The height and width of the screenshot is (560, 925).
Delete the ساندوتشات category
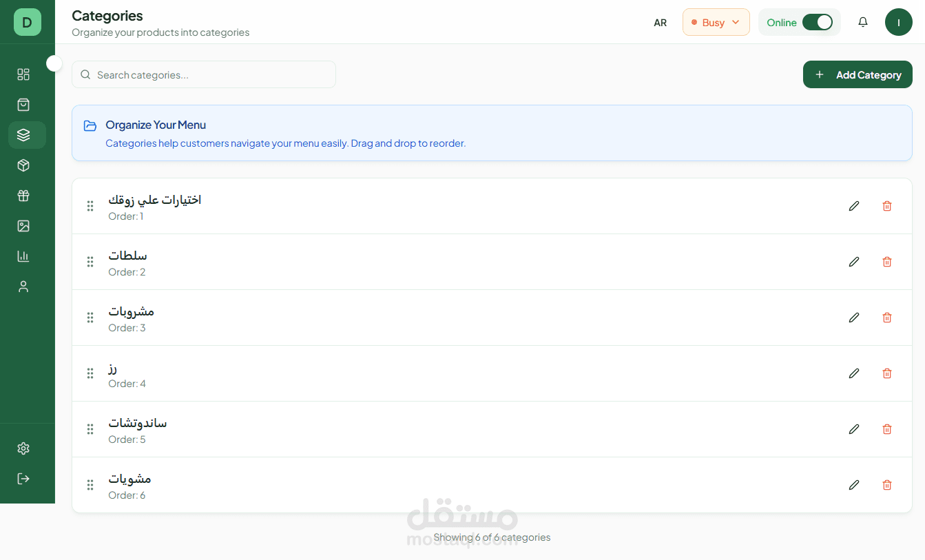click(x=887, y=429)
